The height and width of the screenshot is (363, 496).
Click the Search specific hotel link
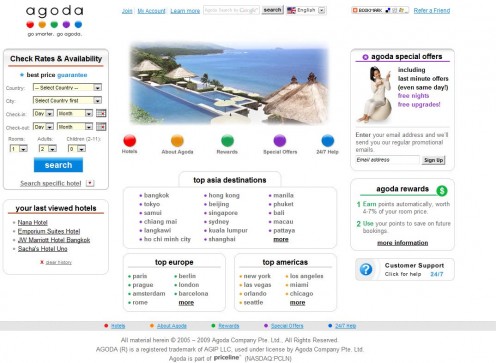(x=51, y=183)
